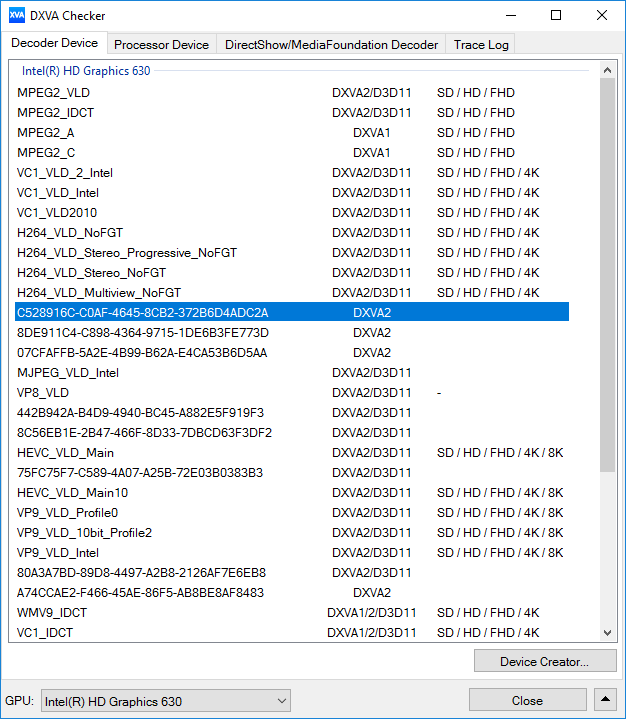Select the MJPEG_VLD_Intel entry
626x719 pixels.
coord(292,373)
